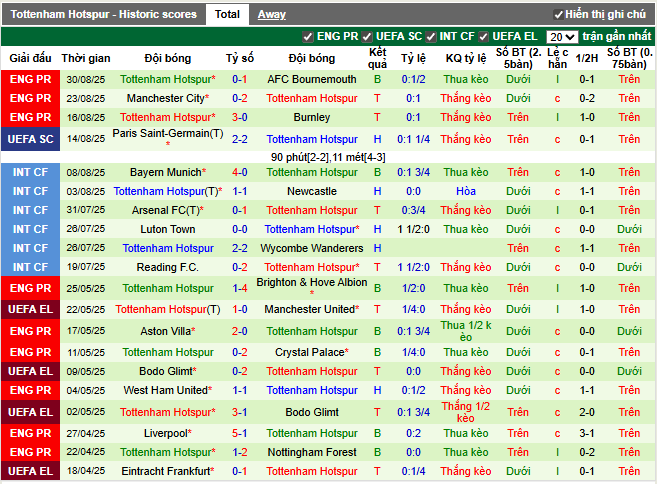Open the Away tab
The width and height of the screenshot is (657, 484).
point(272,15)
